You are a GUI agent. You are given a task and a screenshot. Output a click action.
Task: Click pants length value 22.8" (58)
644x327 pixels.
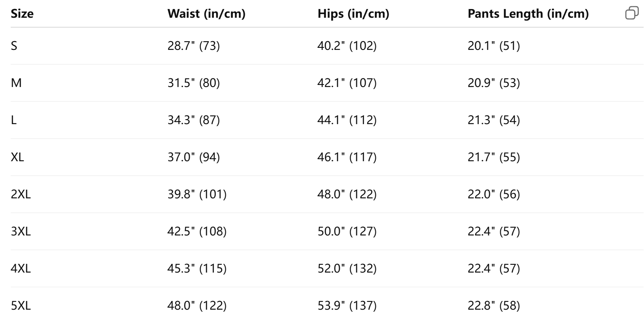[x=494, y=306]
